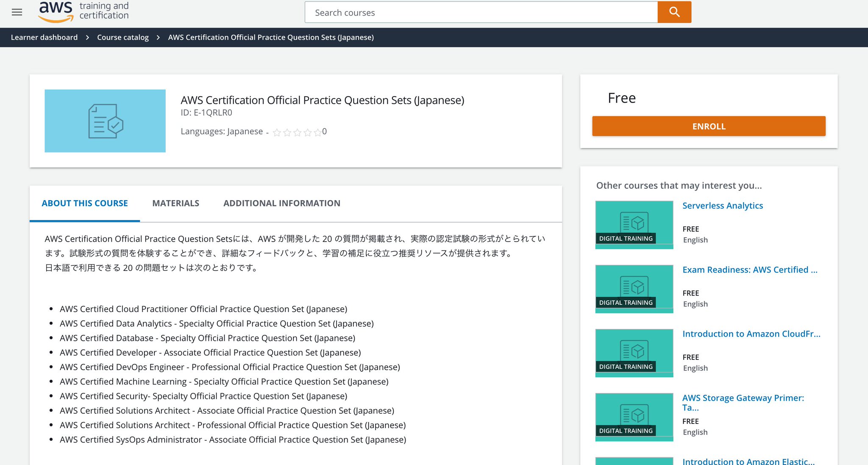Click Data Analytics - Specialty list item
The image size is (868, 465).
click(217, 323)
